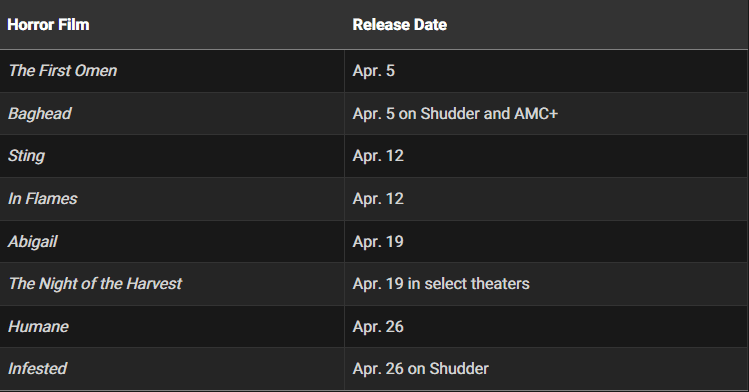The image size is (749, 392).
Task: Click the Horror Film column header
Action: (x=48, y=24)
